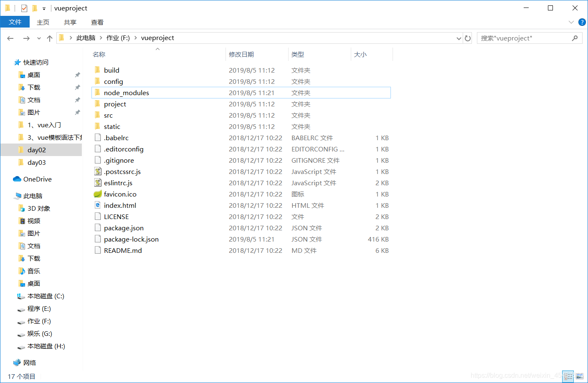Open the 文件 menu tab
The width and height of the screenshot is (588, 383).
click(15, 22)
